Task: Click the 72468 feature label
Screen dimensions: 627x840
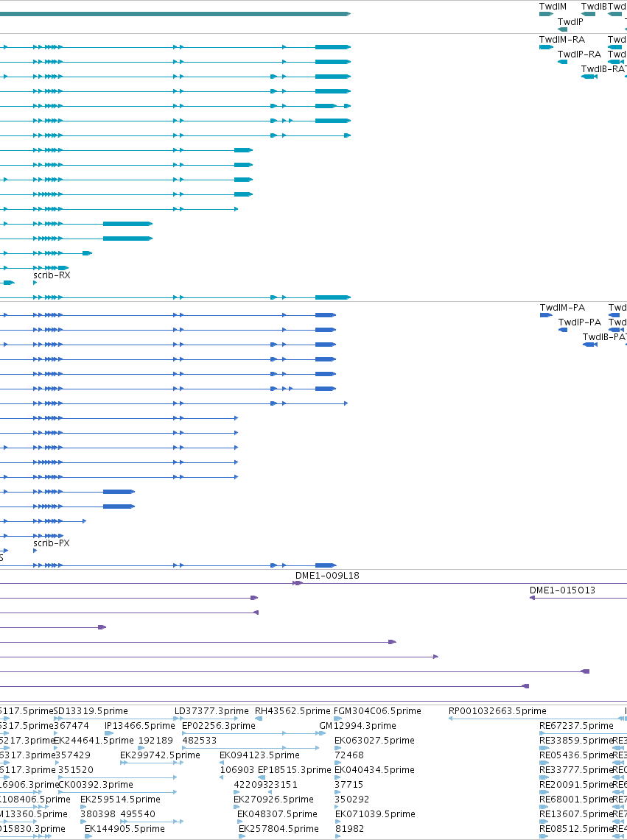Action: point(348,755)
